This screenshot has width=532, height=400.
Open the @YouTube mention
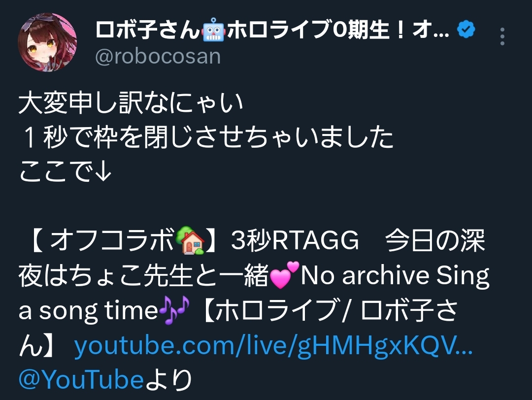[81, 380]
